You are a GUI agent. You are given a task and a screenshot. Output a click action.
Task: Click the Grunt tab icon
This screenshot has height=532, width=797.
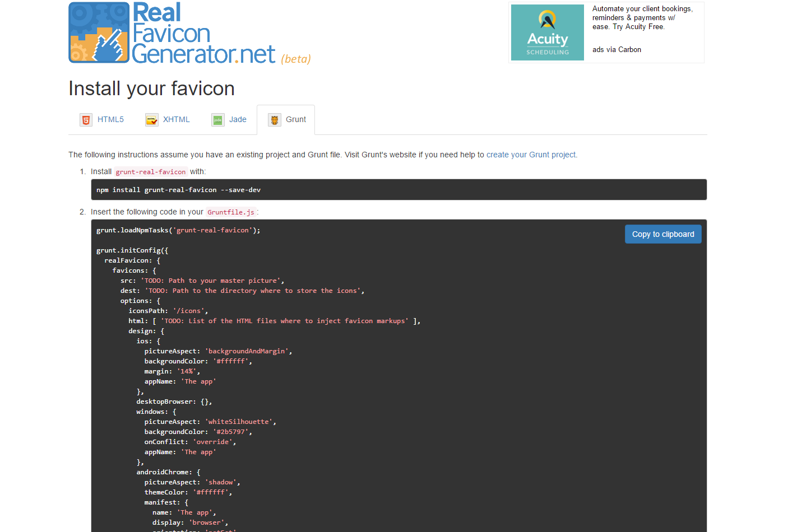click(x=274, y=120)
